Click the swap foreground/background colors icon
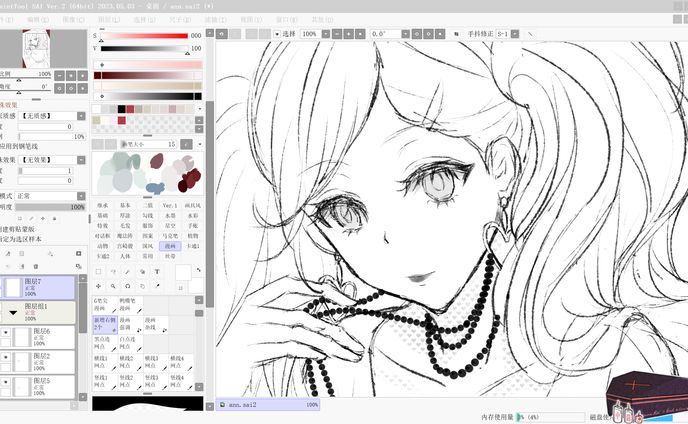 (x=198, y=271)
